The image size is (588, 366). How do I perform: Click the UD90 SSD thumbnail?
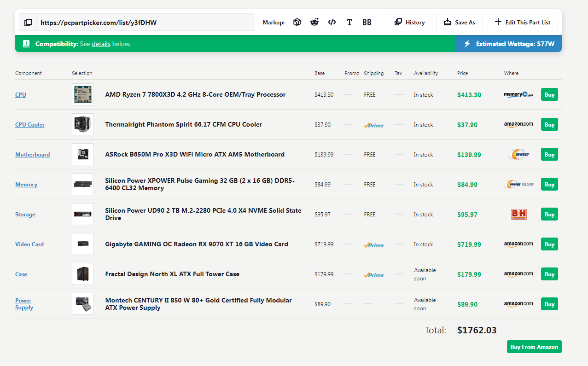(x=83, y=214)
